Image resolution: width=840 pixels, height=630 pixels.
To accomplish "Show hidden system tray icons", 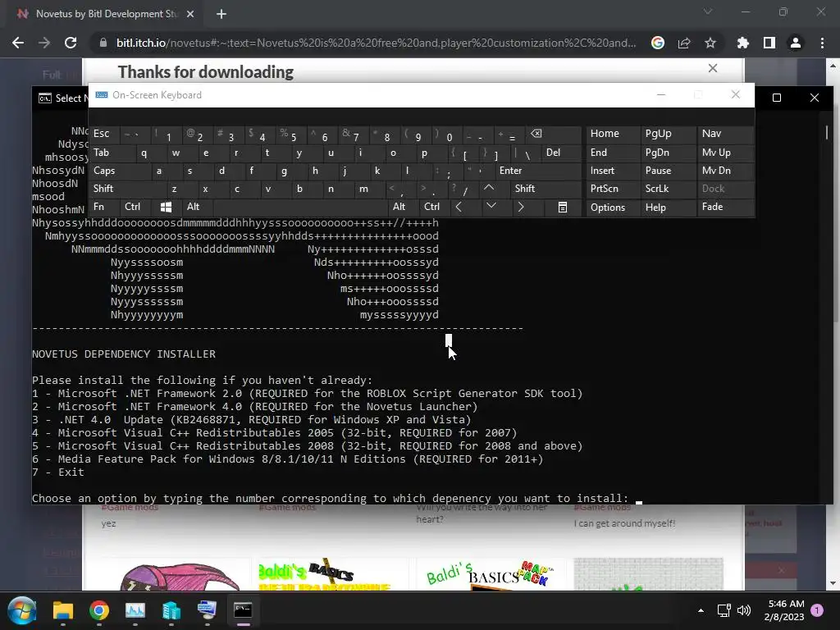I will point(701,610).
